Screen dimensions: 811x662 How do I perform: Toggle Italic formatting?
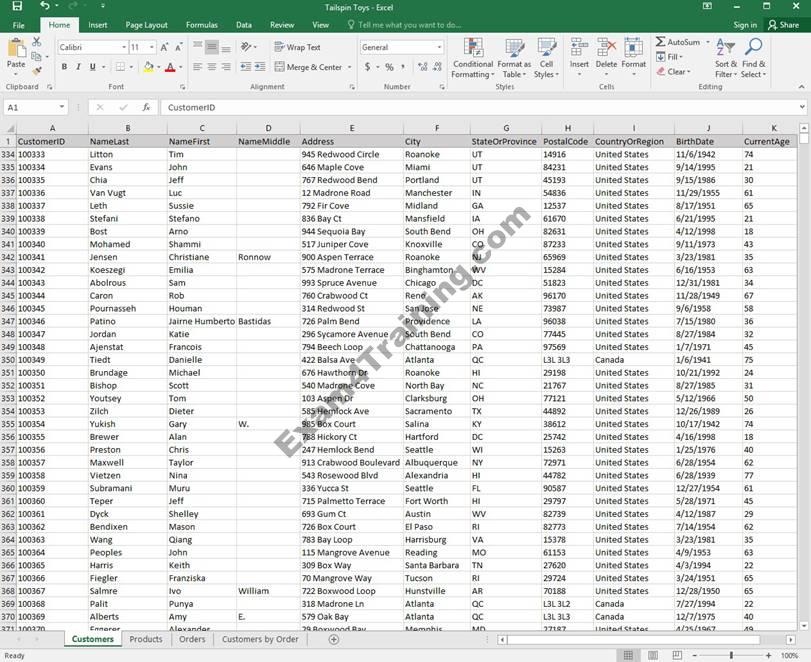pos(79,67)
